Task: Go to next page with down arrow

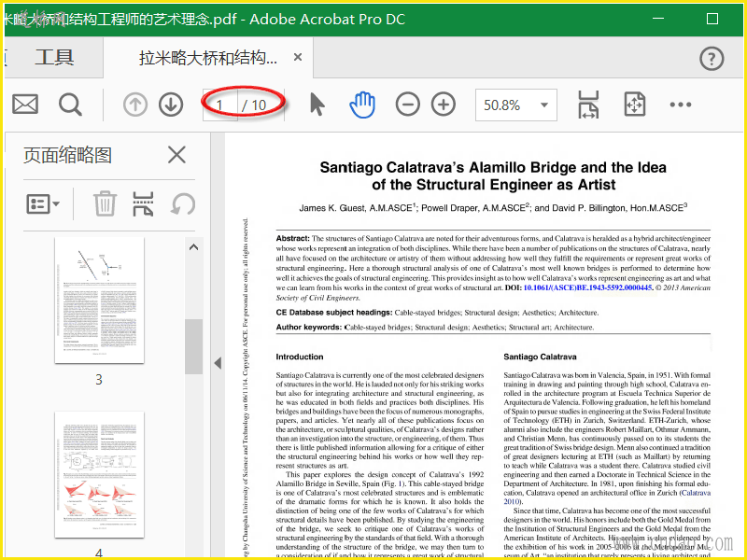Action: (x=171, y=105)
